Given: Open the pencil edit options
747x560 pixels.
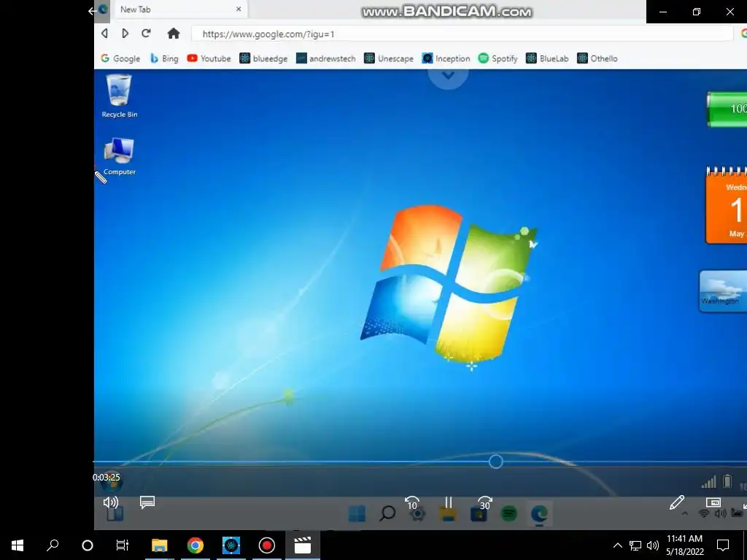Looking at the screenshot, I should coord(676,502).
